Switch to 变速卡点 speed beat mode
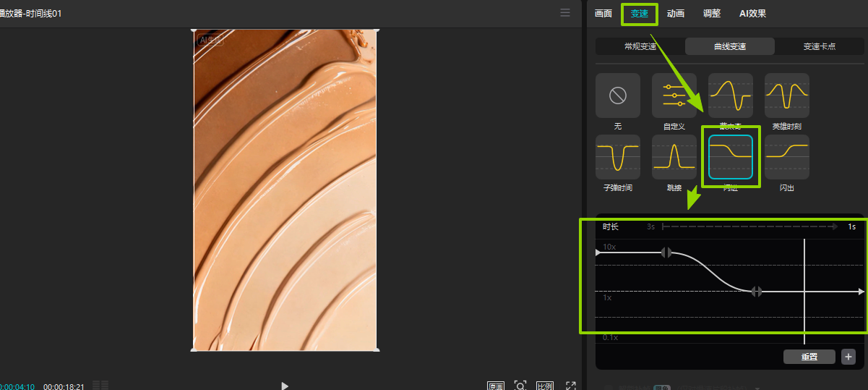This screenshot has height=390, width=868. tap(820, 46)
